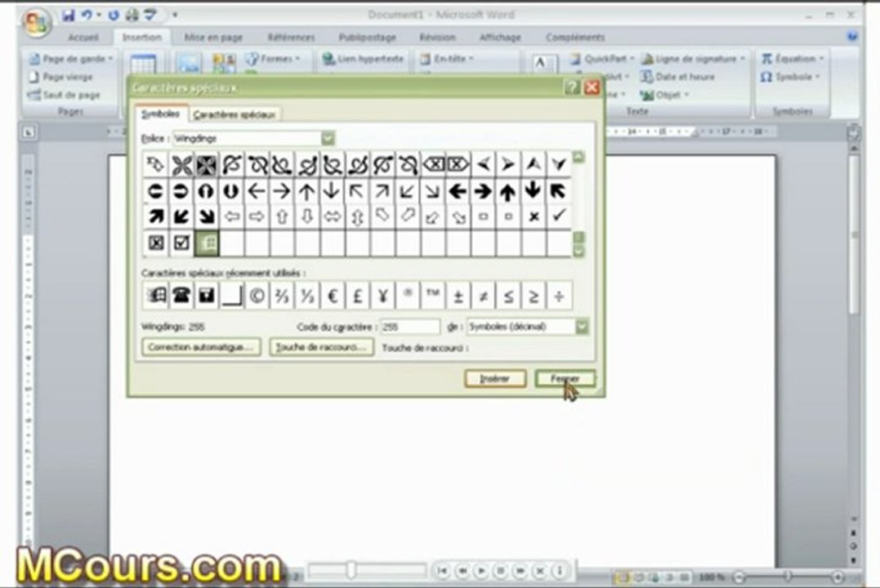Select the boxed check mark symbol in grid
Image resolution: width=880 pixels, height=588 pixels.
point(181,243)
